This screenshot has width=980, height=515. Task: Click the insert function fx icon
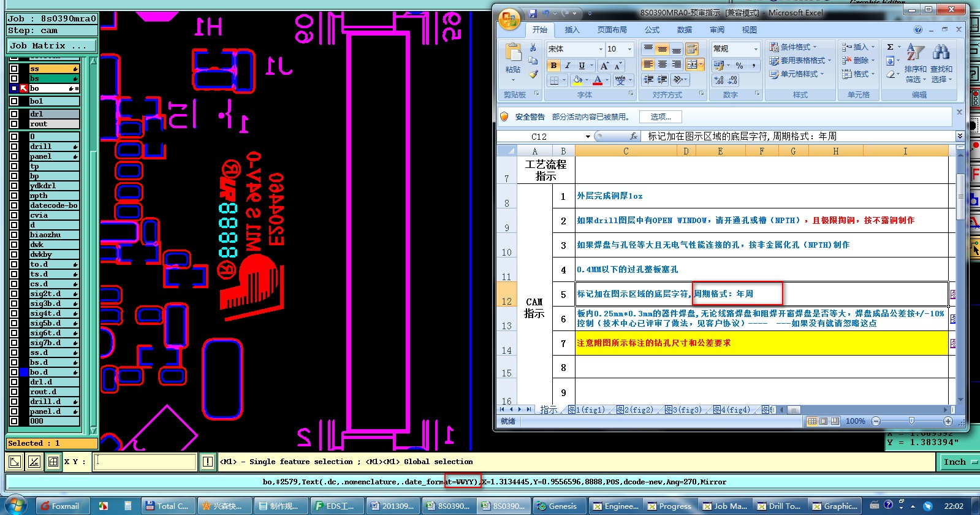pos(633,136)
